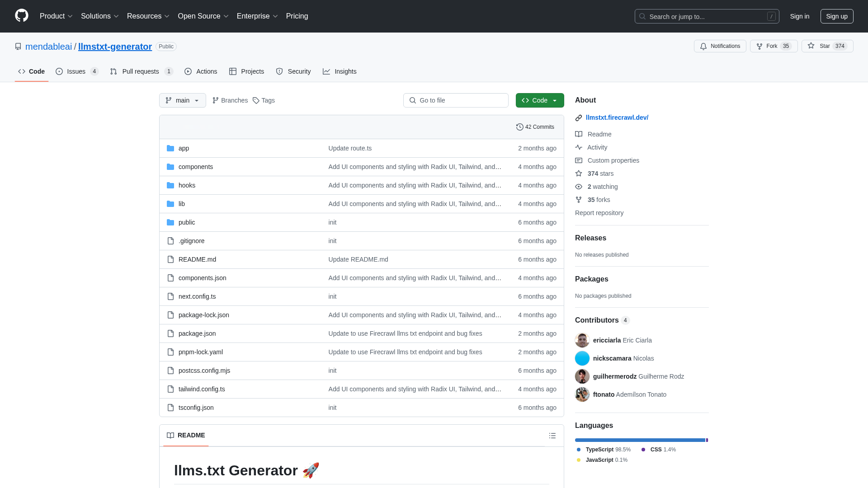The width and height of the screenshot is (868, 488).
Task: Open the Insights tab
Action: (340, 71)
